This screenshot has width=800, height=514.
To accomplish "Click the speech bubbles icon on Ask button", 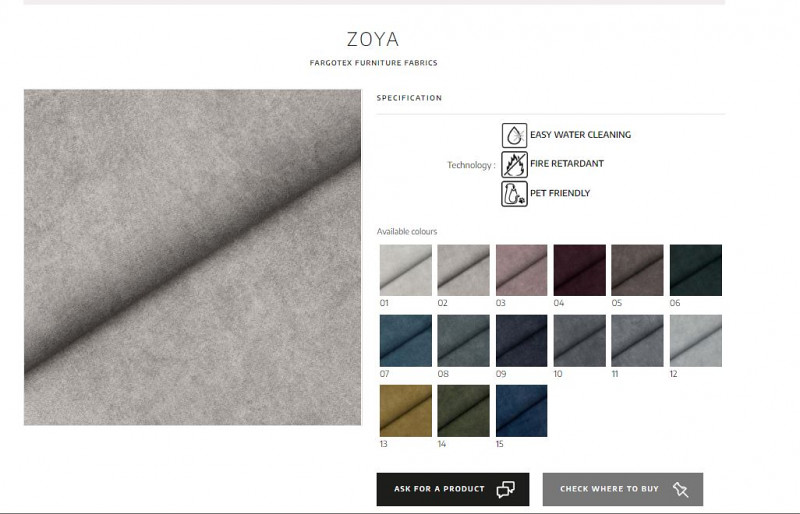I will click(506, 489).
